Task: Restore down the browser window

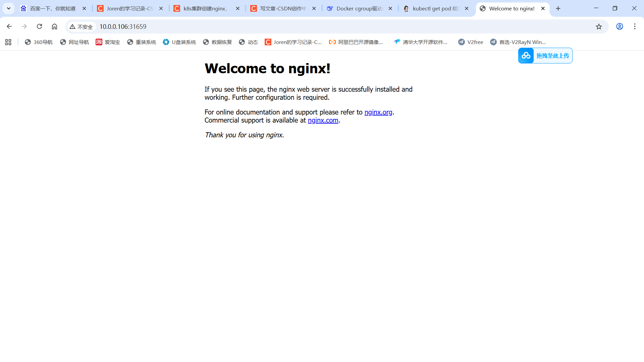Action: 615,8
